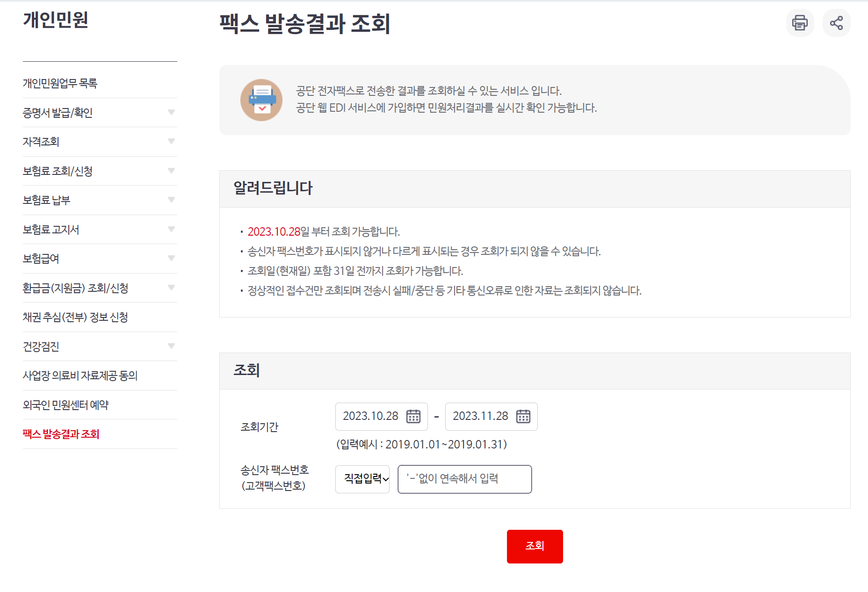The width and height of the screenshot is (868, 592).
Task: Expand the 자격조회 sidebar section
Action: click(x=171, y=141)
